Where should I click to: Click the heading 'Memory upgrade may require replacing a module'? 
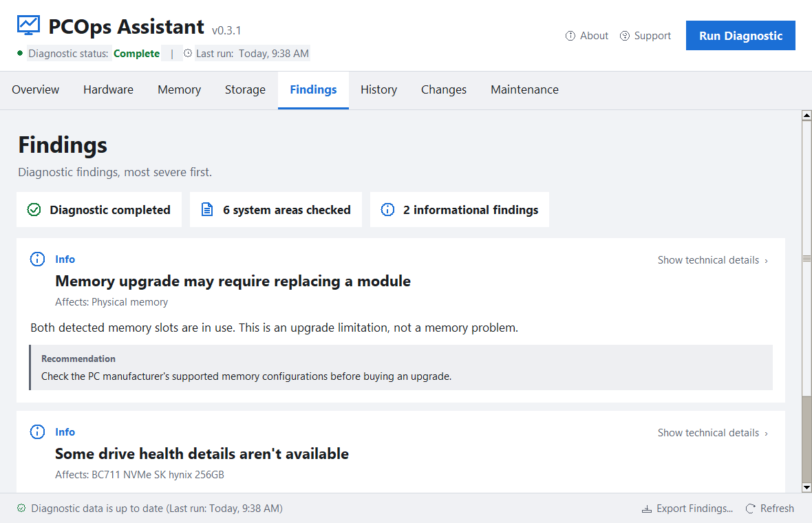[x=233, y=281]
